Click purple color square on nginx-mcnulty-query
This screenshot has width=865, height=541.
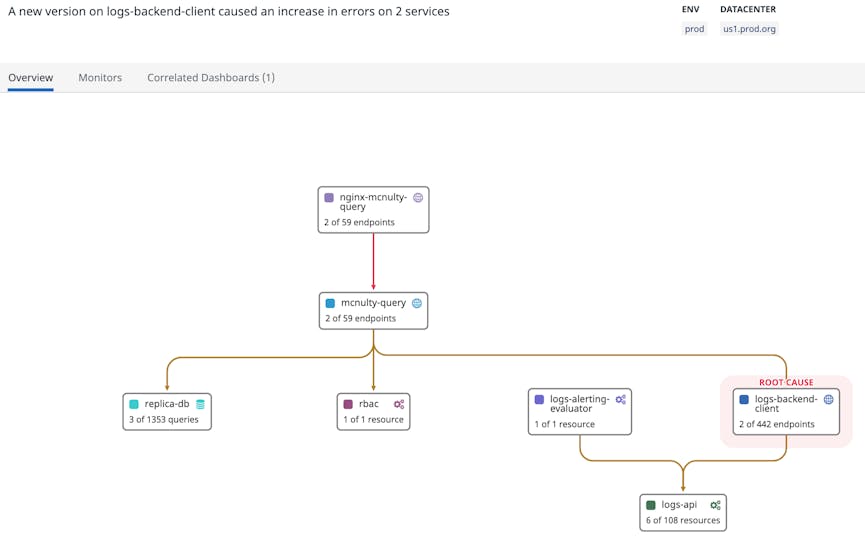point(329,198)
